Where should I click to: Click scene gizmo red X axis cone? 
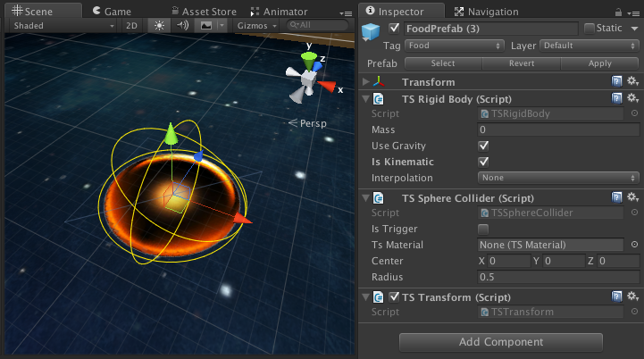pyautogui.click(x=327, y=86)
